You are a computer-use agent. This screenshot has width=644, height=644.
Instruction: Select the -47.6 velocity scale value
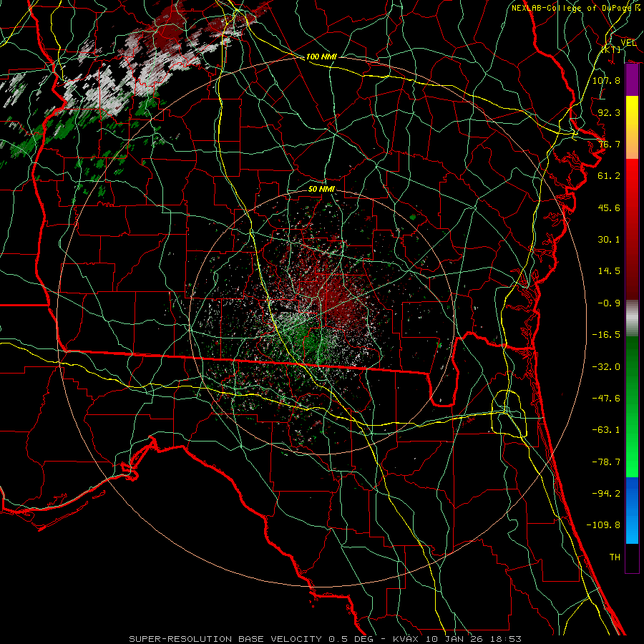pyautogui.click(x=606, y=399)
